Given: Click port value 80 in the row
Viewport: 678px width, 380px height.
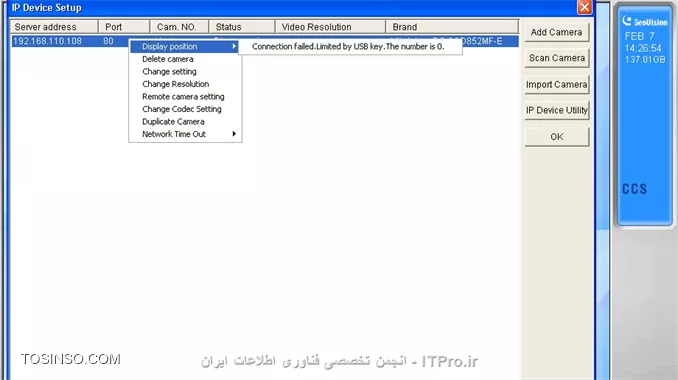Looking at the screenshot, I should click(x=108, y=41).
